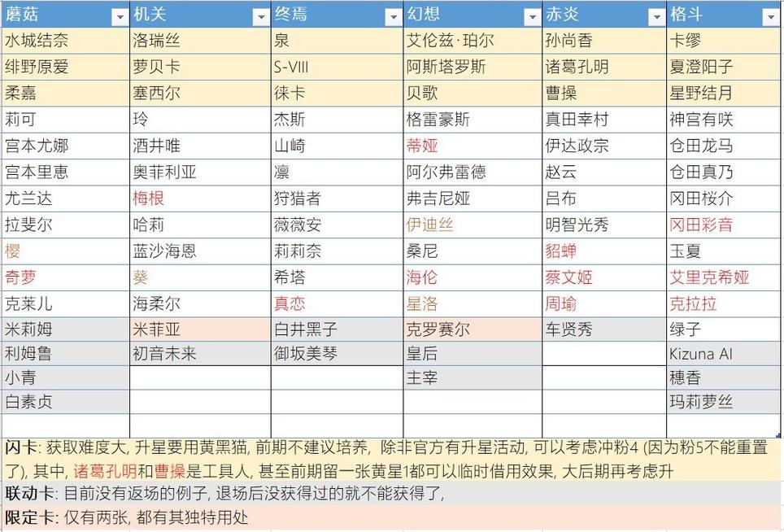Select the cell 玛莉萝丝

pos(725,402)
